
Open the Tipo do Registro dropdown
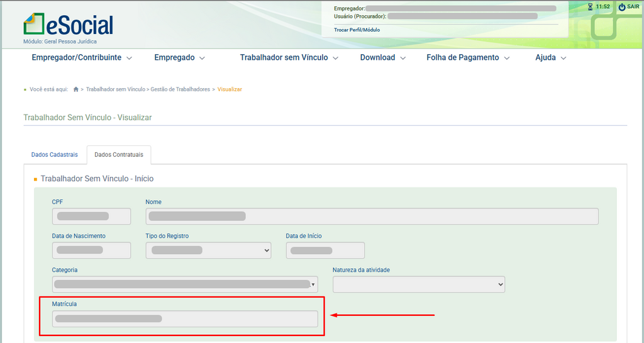pyautogui.click(x=208, y=250)
